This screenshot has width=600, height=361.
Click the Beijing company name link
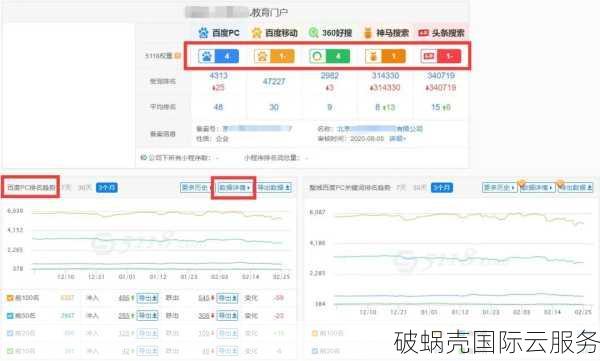click(x=380, y=129)
